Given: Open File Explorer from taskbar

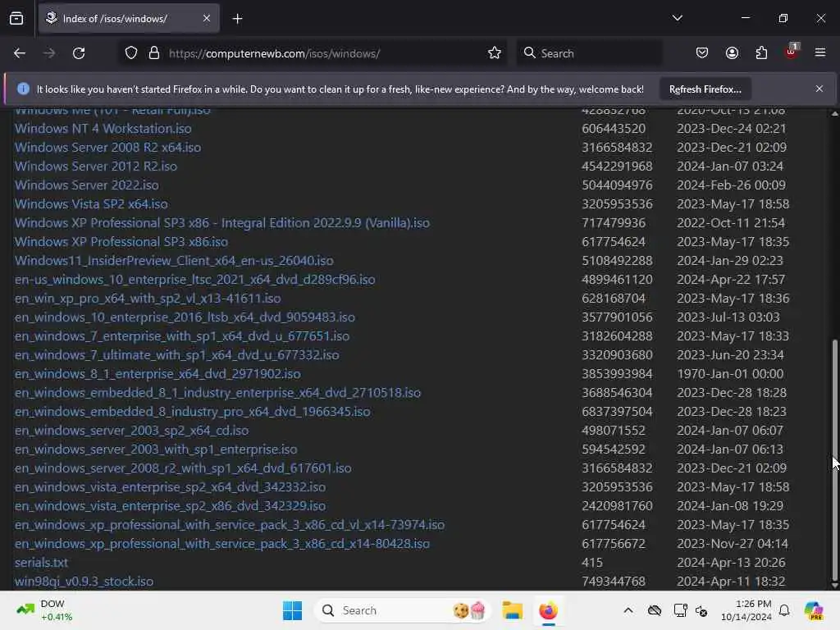Looking at the screenshot, I should click(512, 610).
